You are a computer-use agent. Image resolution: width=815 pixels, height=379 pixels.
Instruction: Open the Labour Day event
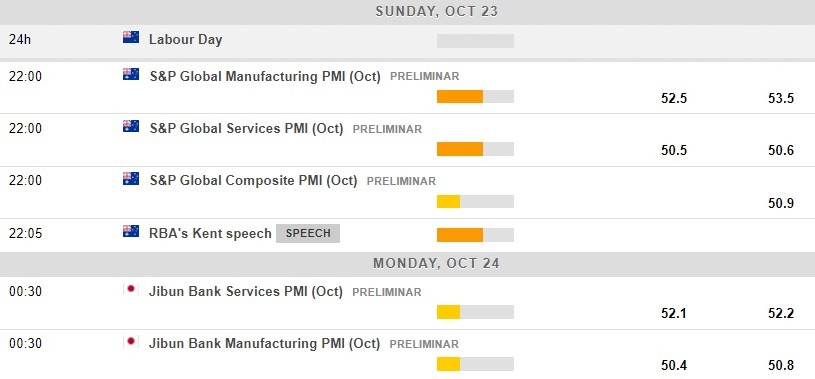tap(186, 40)
